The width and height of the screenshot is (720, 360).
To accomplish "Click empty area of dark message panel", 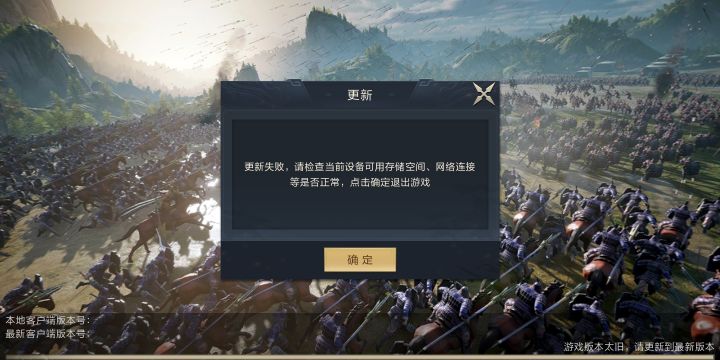I will click(x=360, y=209).
